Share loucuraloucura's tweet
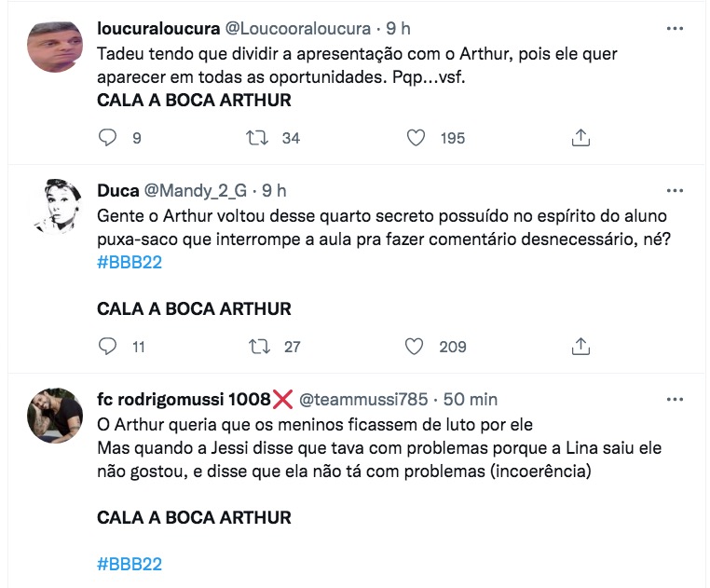The width and height of the screenshot is (710, 588). click(580, 138)
